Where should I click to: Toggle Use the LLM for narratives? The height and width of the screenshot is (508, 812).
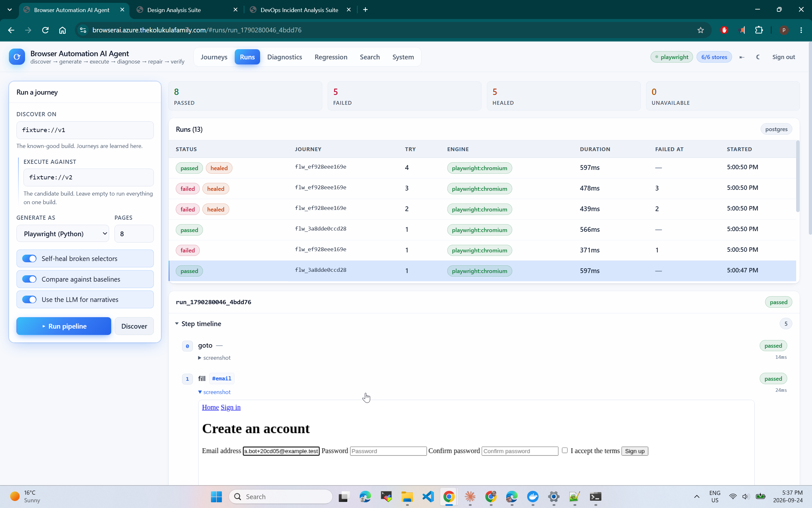tap(29, 299)
